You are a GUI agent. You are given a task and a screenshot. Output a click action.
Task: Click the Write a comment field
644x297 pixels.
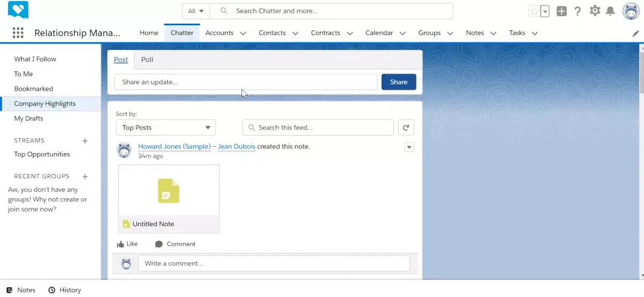pyautogui.click(x=274, y=263)
